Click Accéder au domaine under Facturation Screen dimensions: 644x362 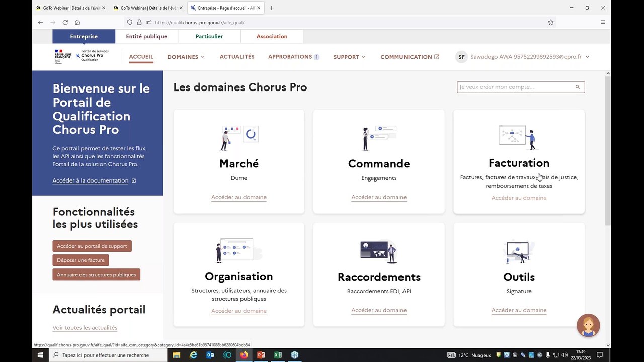point(519,198)
